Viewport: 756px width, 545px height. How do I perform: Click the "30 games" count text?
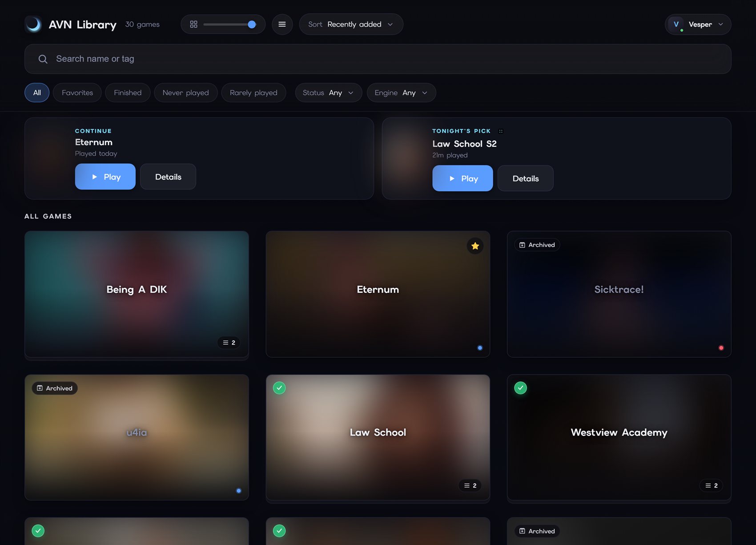142,24
